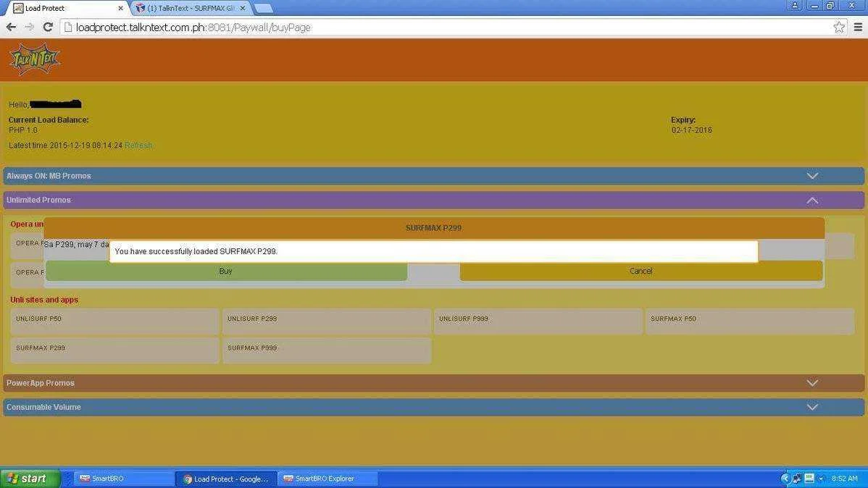Click the success message text box
The image size is (868, 488).
[x=433, y=251]
